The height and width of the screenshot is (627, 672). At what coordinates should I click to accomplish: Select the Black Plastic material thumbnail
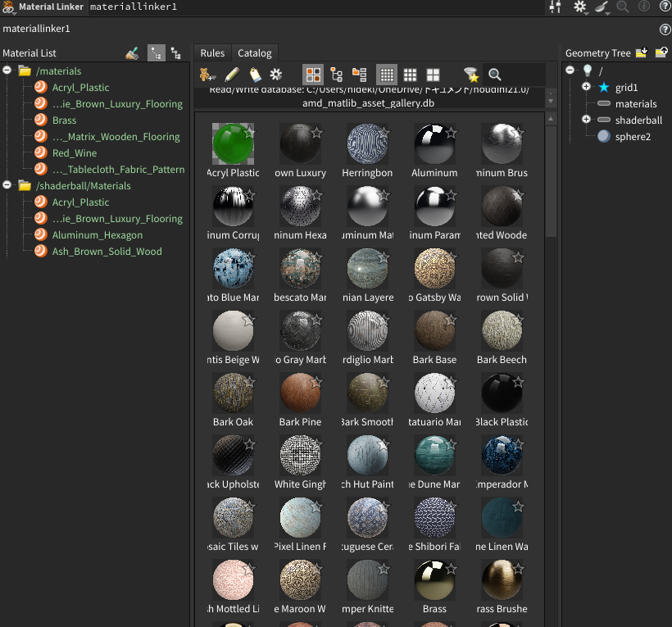click(502, 393)
